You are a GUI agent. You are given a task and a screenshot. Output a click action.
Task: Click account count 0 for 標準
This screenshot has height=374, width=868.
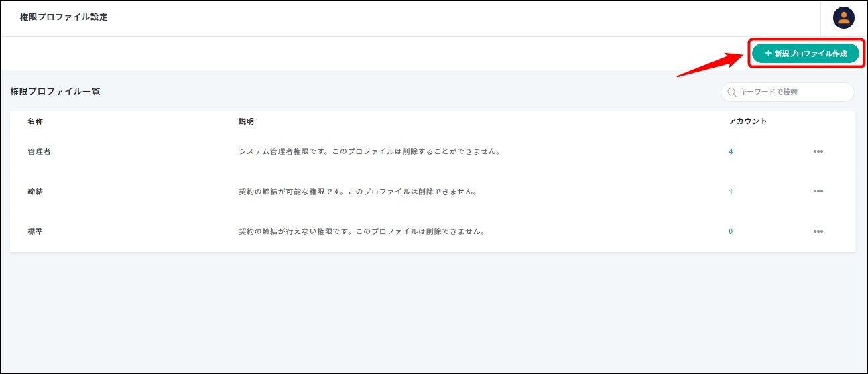[731, 231]
